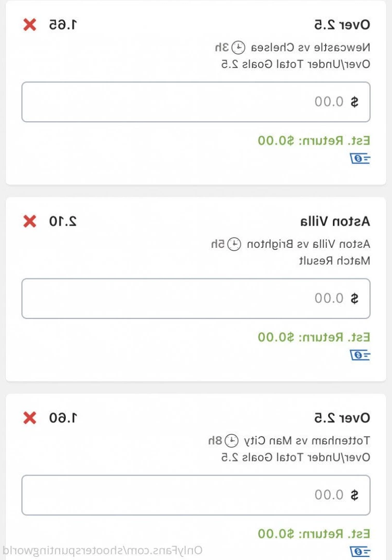Open the Aston Villa vs Brighton match link
Image resolution: width=392 pixels, height=560 pixels.
tap(309, 244)
